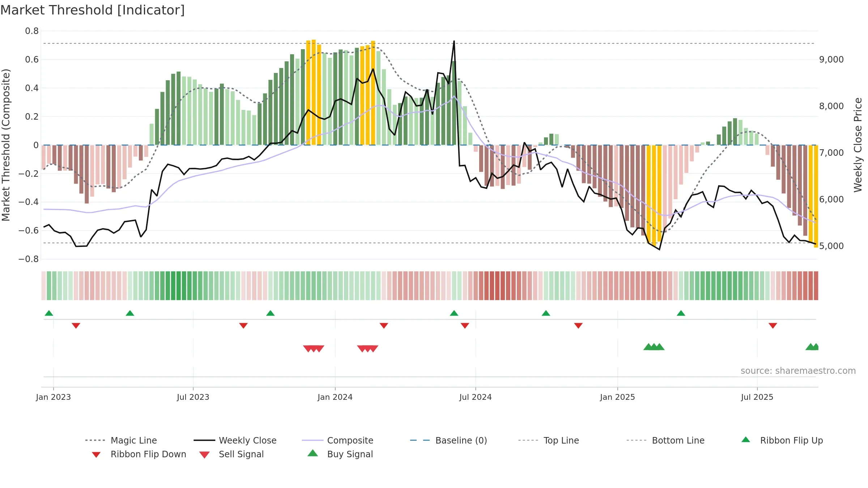Toggle the Composite legend entry
This screenshot has height=488, width=868.
337,440
